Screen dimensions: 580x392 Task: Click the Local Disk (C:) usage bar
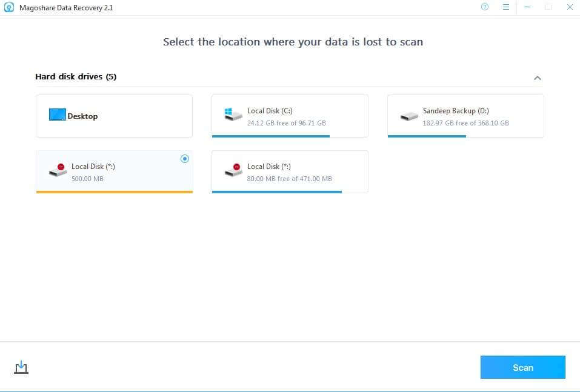(x=271, y=136)
